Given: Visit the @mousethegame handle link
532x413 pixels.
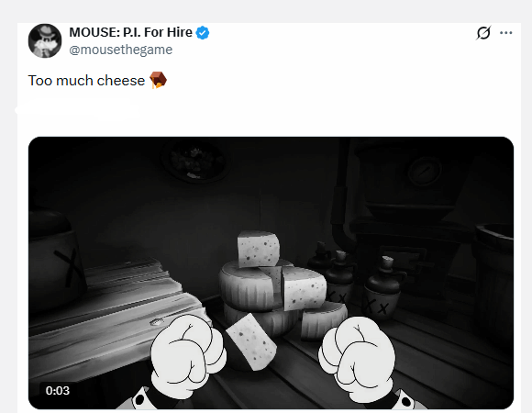Looking at the screenshot, I should click(121, 50).
